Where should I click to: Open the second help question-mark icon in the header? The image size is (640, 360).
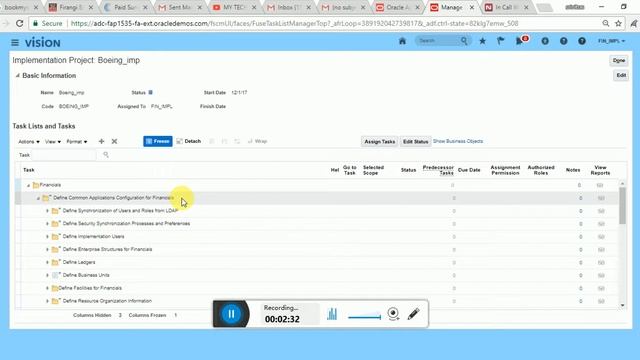click(582, 41)
